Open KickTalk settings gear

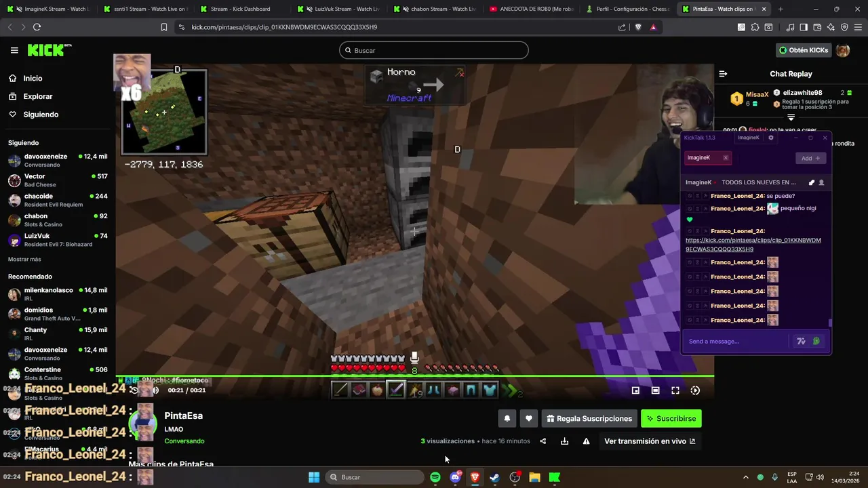770,138
